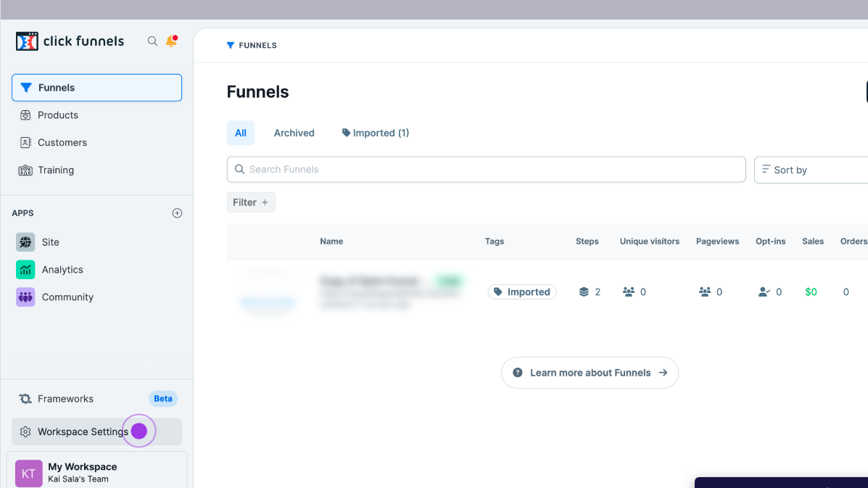The height and width of the screenshot is (488, 868).
Task: Click Learn more about Funnels
Action: 590,373
